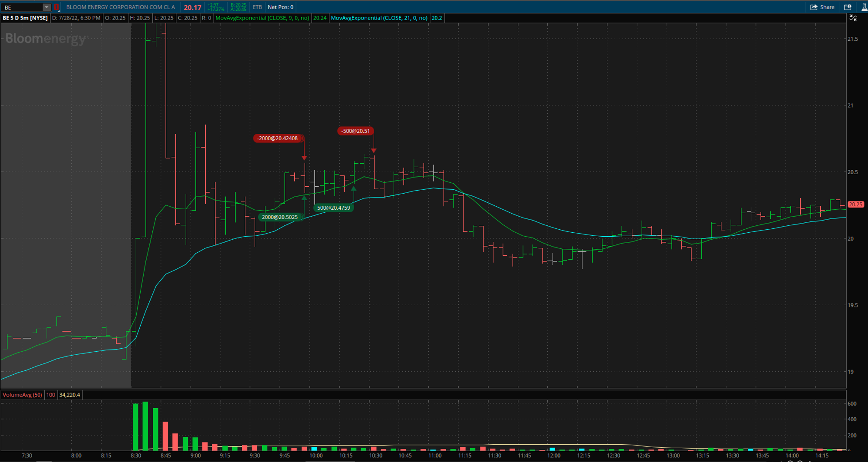Select the MovAvgExponential (CLOSE, 21) study label
The width and height of the screenshot is (868, 462).
coord(380,18)
